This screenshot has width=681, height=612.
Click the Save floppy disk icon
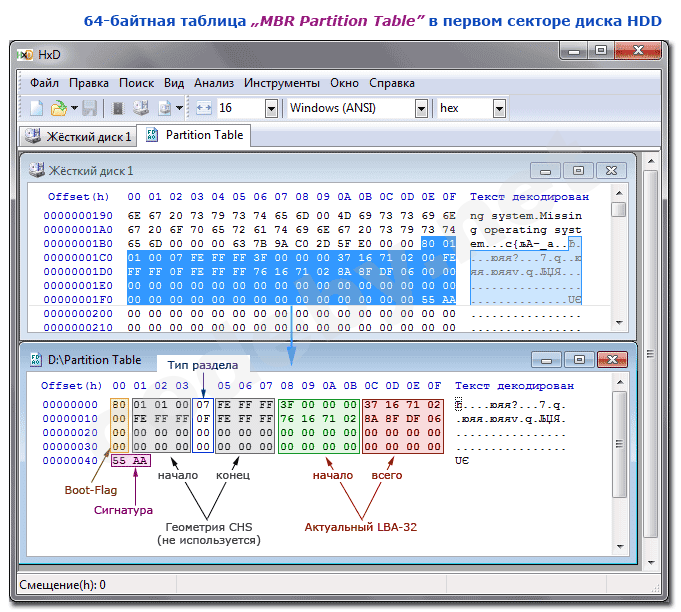[89, 108]
